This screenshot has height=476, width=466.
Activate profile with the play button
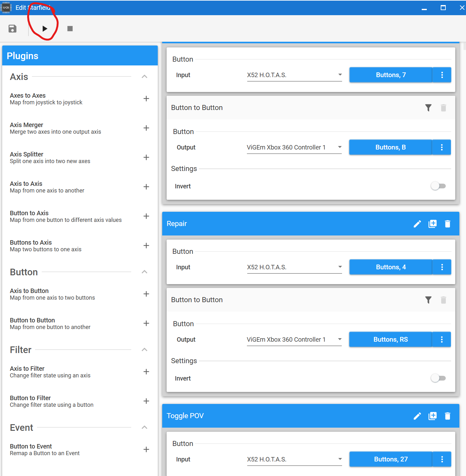point(45,29)
